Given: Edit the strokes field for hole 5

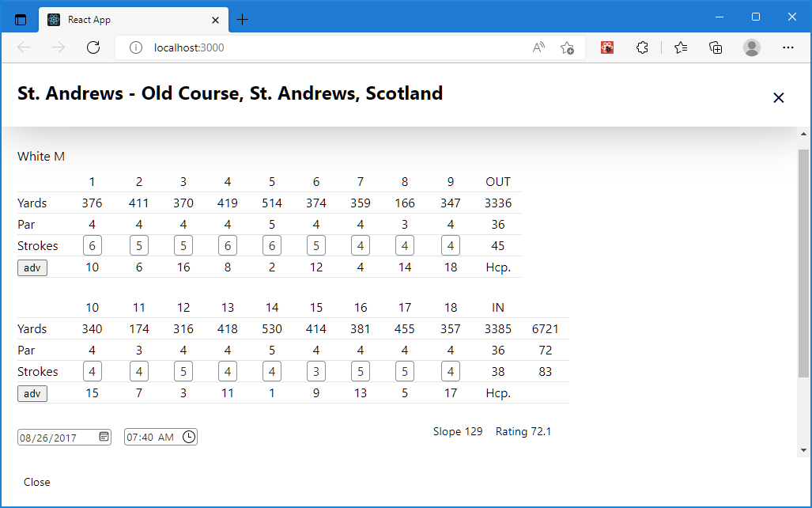Looking at the screenshot, I should coord(272,246).
